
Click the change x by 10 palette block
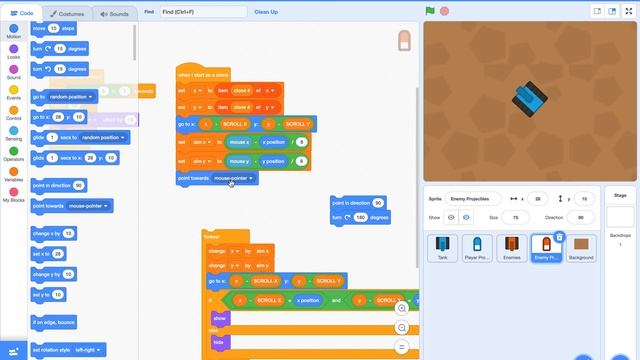(53, 233)
